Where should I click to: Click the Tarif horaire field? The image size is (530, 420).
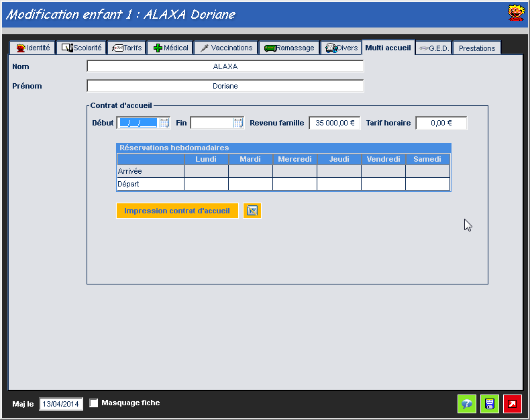(441, 123)
